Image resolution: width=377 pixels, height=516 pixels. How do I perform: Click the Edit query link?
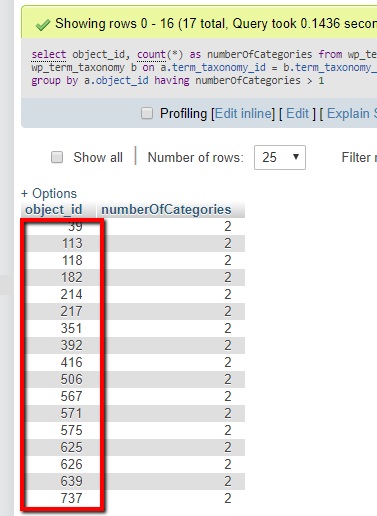(297, 114)
